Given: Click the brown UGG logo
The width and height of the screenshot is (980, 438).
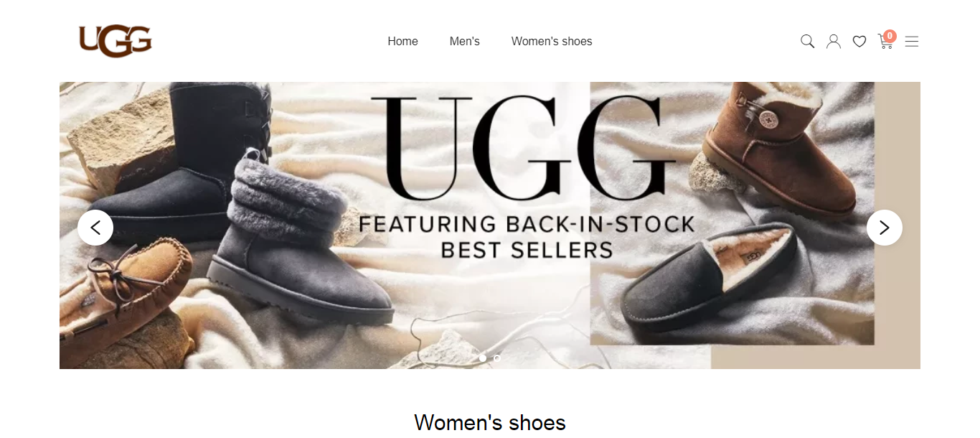Looking at the screenshot, I should pos(116,41).
